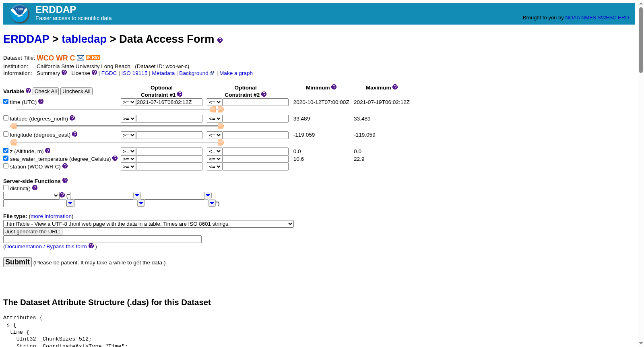Open time constraint #1 operator dropdown
This screenshot has height=347, width=644.
128,102
